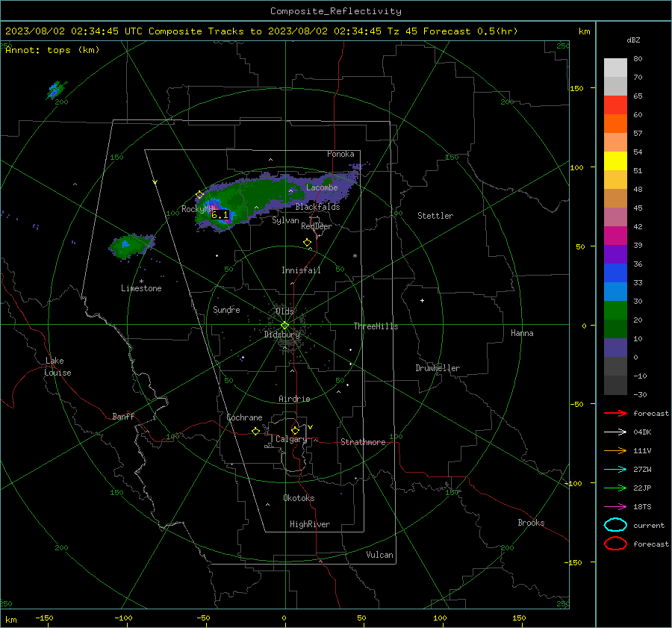Click the -150 tick on bottom km axis

pyautogui.click(x=44, y=618)
